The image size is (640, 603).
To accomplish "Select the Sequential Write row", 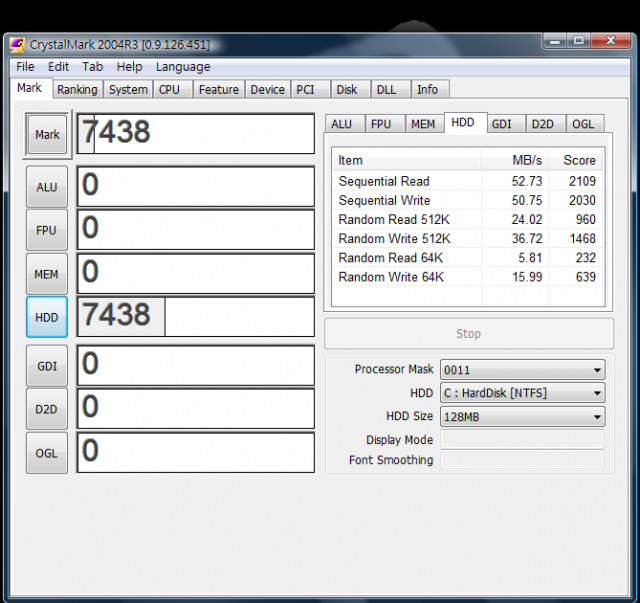I will 468,200.
